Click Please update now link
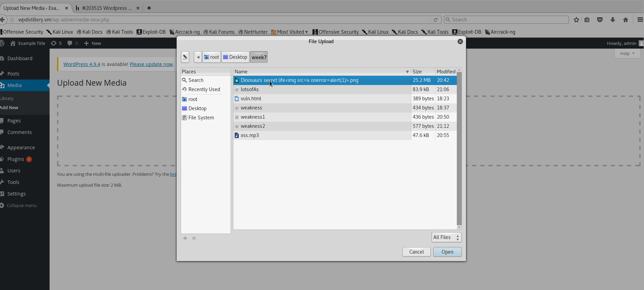The height and width of the screenshot is (290, 644). point(151,64)
